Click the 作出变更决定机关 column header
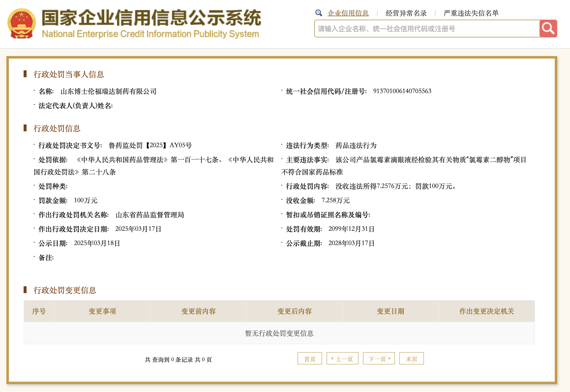570x392 pixels. (487, 311)
